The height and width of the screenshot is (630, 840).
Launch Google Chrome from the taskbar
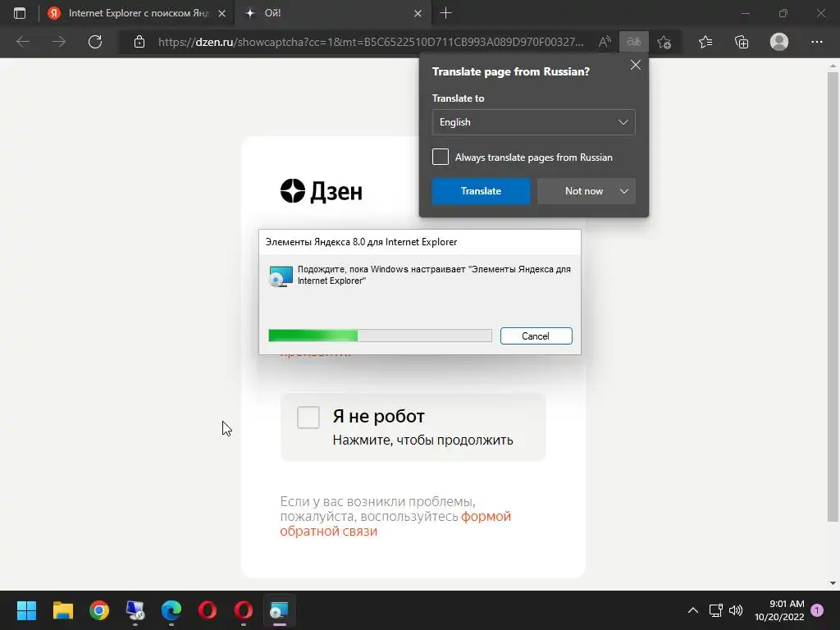coord(99,610)
